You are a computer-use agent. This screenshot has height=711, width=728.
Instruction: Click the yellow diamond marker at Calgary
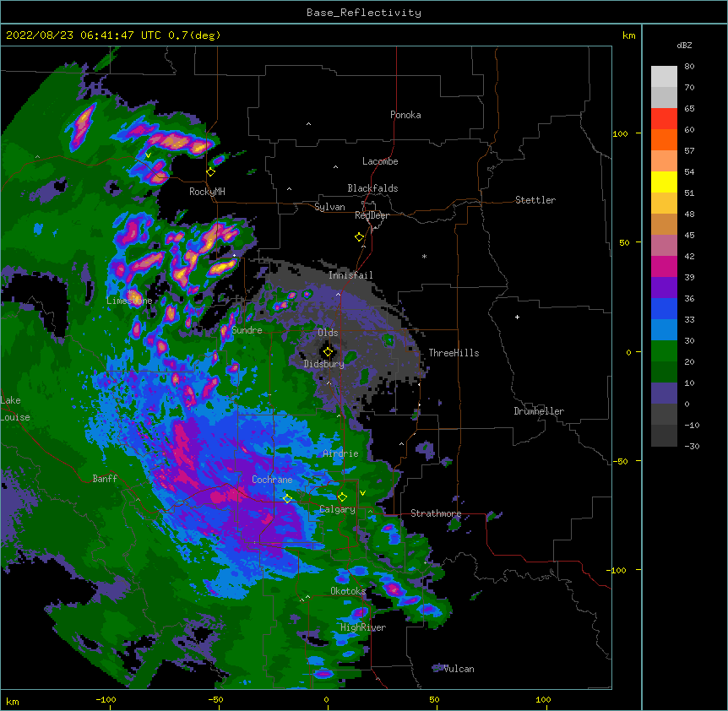pos(342,497)
